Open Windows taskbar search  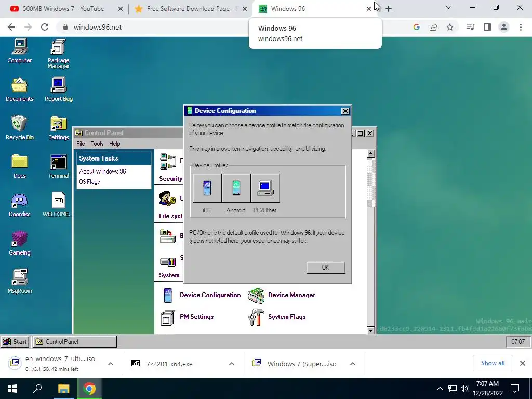[x=37, y=389]
